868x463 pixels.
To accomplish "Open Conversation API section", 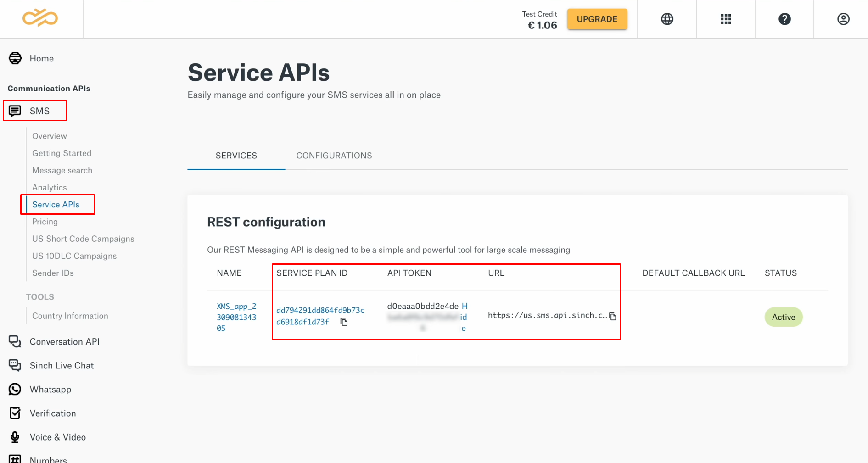I will click(x=65, y=341).
